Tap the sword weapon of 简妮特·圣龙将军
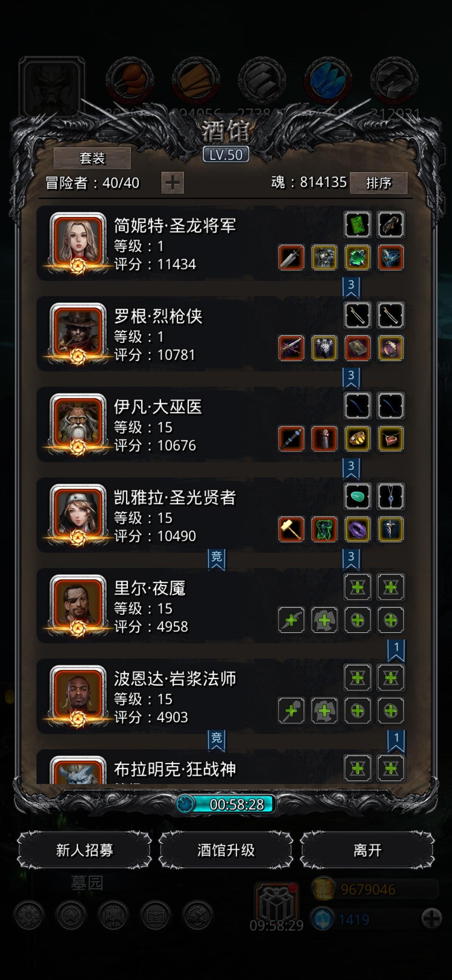Screen dimensions: 452x980 click(291, 258)
